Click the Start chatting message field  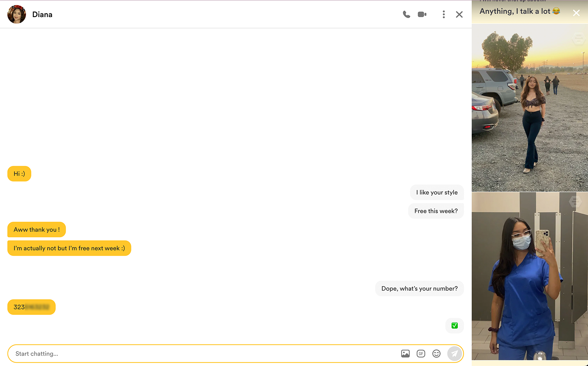[202, 354]
